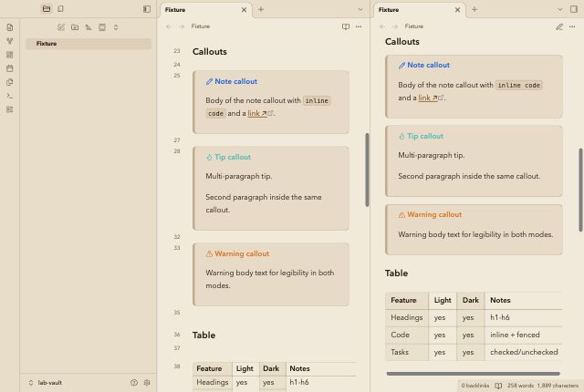The image size is (584, 392).
Task: Follow the link in the reading pane Note callout
Action: 428,98
